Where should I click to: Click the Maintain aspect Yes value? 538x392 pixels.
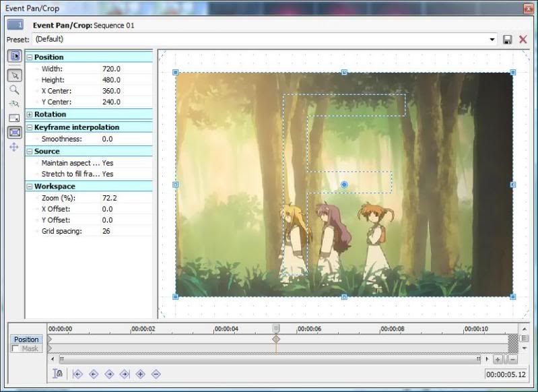click(108, 163)
